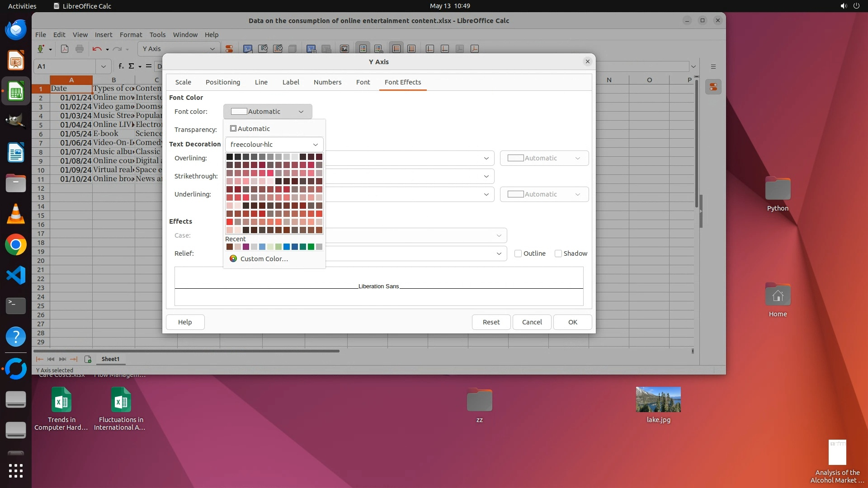868x488 pixels.
Task: Open the Relief dropdown
Action: pyautogui.click(x=499, y=253)
